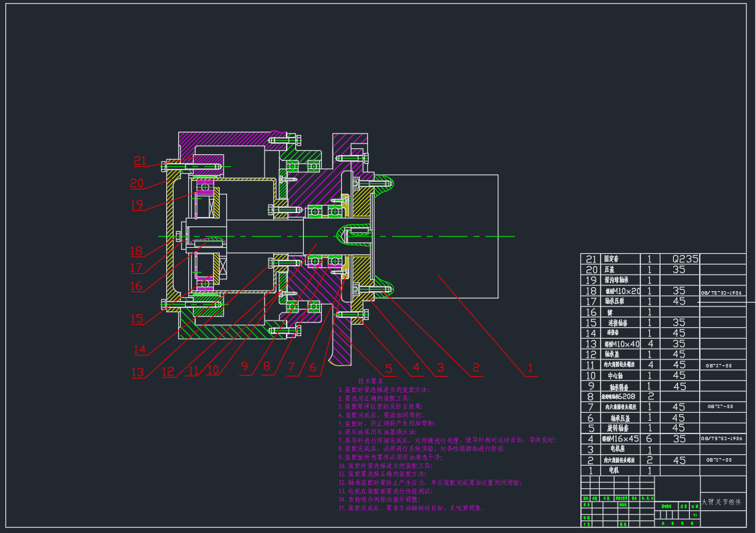Click item number 11 in the parts list
The width and height of the screenshot is (756, 533).
click(x=590, y=365)
